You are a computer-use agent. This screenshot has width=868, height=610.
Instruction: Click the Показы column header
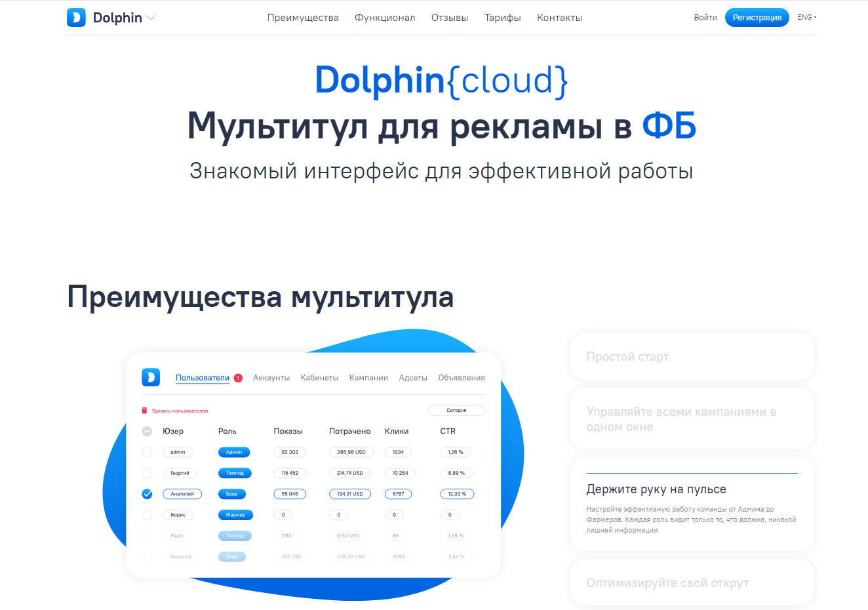pyautogui.click(x=288, y=432)
